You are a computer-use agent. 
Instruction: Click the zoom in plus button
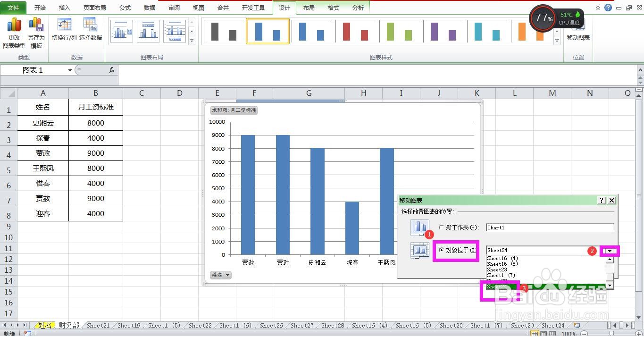pyautogui.click(x=638, y=334)
